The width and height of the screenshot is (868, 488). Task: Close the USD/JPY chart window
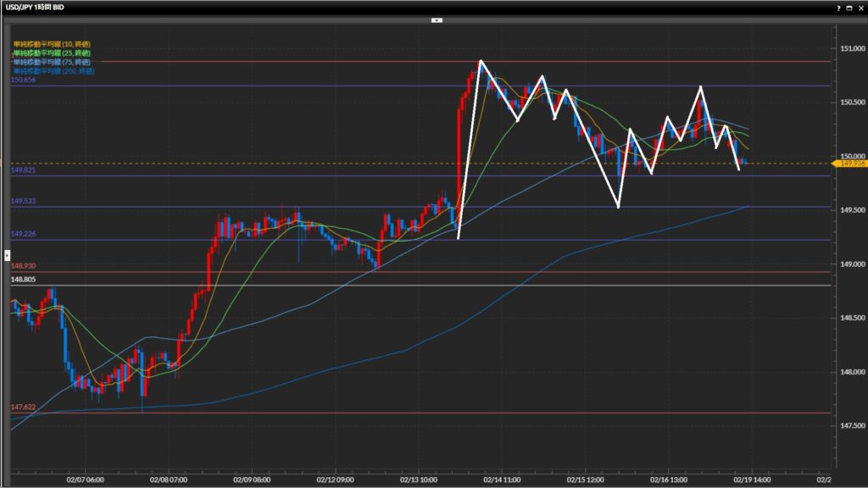point(860,7)
